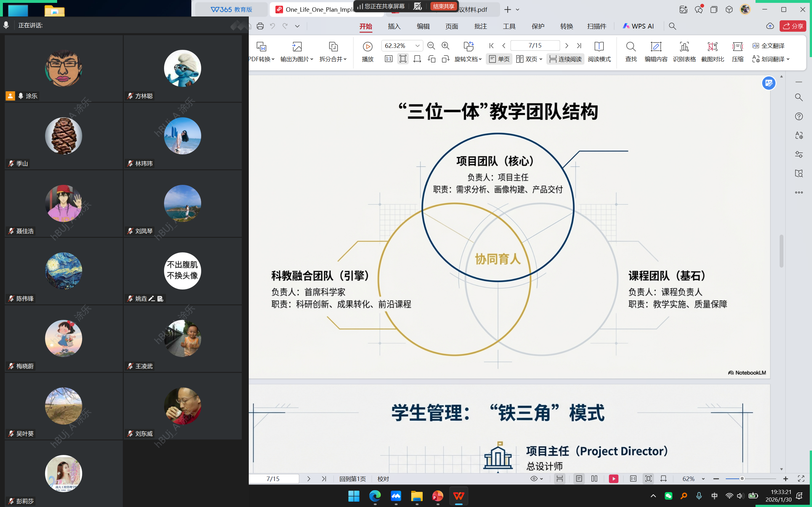Click the Play slideshow icon

coord(367,47)
